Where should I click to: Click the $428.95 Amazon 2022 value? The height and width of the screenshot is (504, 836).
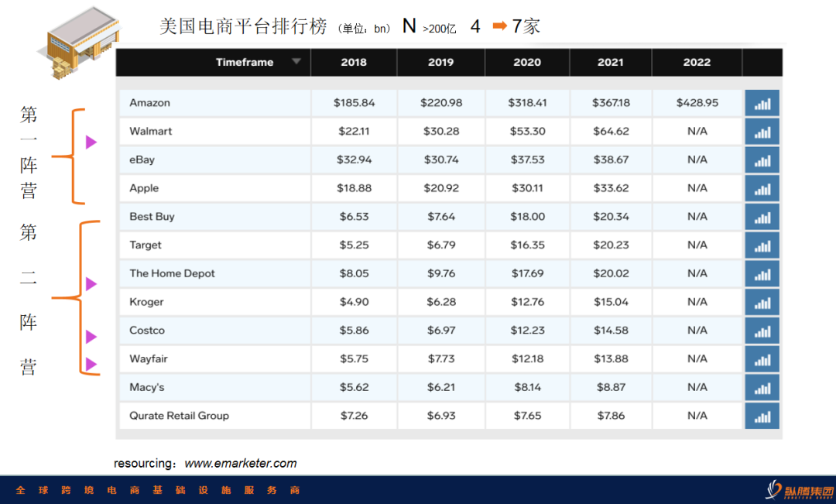click(x=697, y=102)
